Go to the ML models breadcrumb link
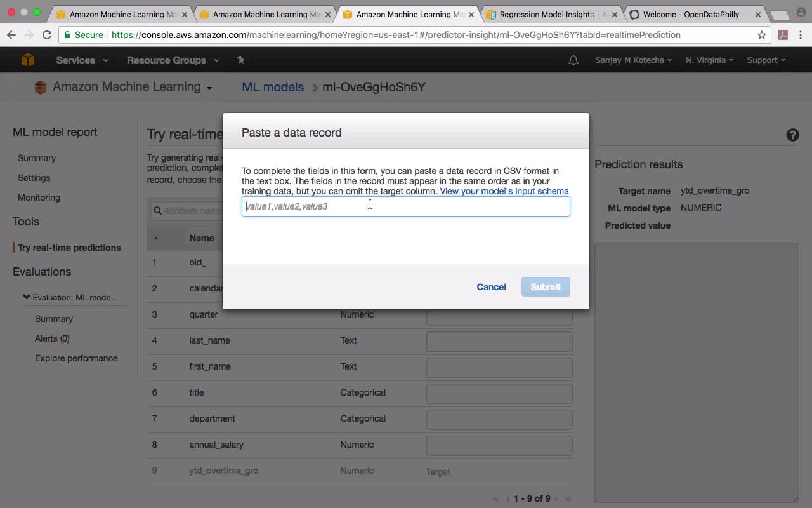812x508 pixels. click(x=273, y=88)
